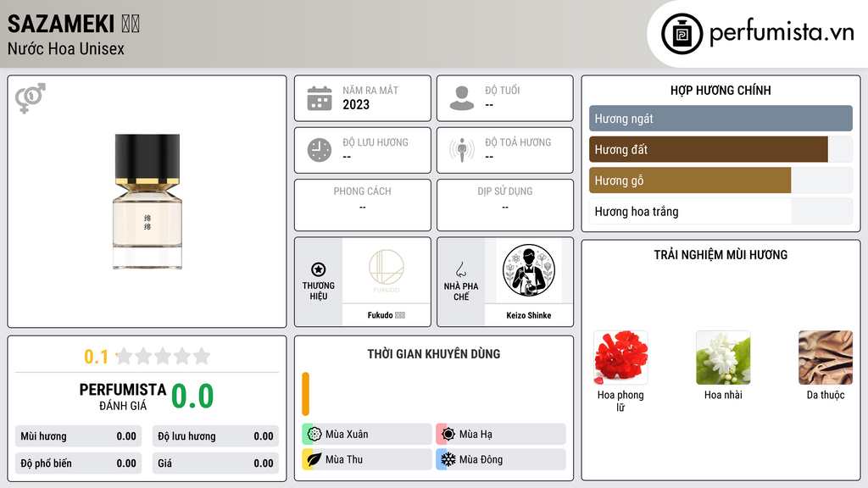Click the unisex gender symbol icon
This screenshot has width=868, height=488.
tap(31, 98)
